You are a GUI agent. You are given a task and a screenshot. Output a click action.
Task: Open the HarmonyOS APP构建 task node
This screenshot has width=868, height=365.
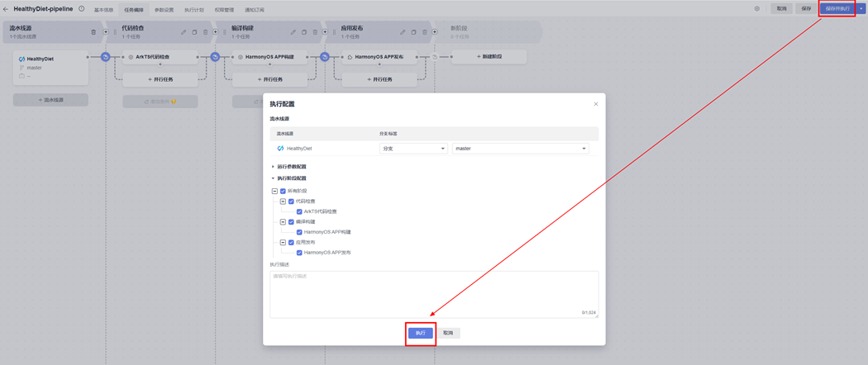point(269,56)
